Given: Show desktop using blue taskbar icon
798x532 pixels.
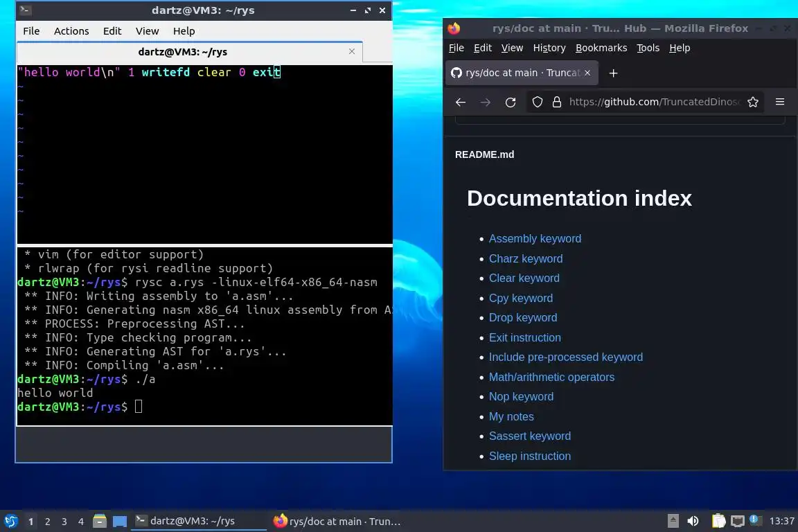Looking at the screenshot, I should tap(120, 522).
